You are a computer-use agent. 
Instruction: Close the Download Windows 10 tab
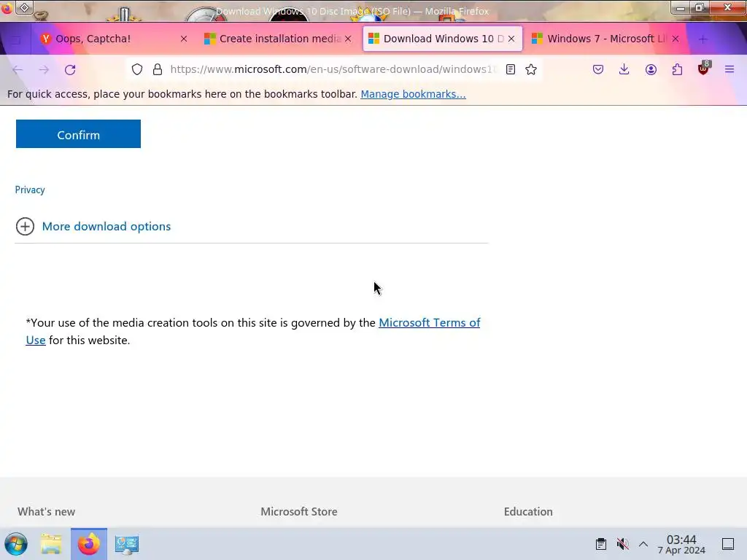pyautogui.click(x=511, y=39)
